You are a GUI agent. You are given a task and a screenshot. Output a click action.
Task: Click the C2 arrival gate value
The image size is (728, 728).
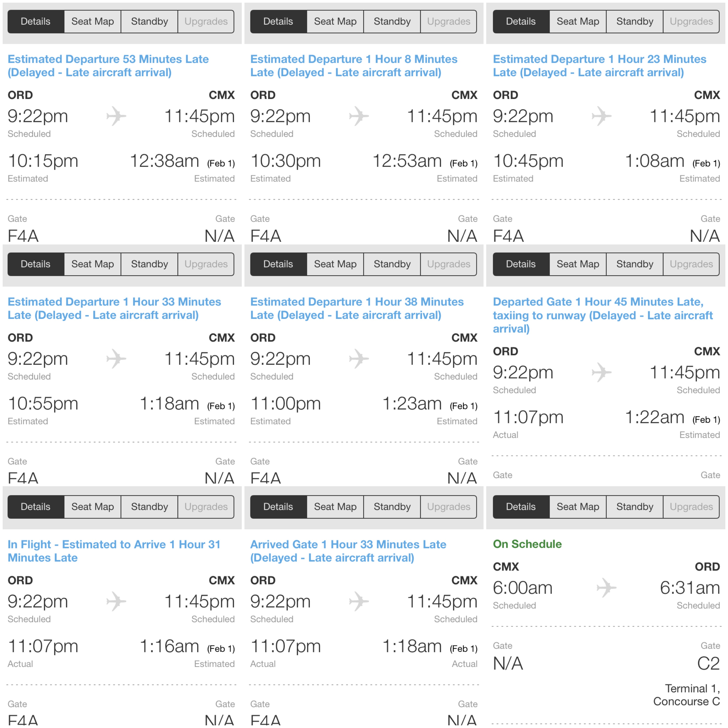tap(708, 664)
